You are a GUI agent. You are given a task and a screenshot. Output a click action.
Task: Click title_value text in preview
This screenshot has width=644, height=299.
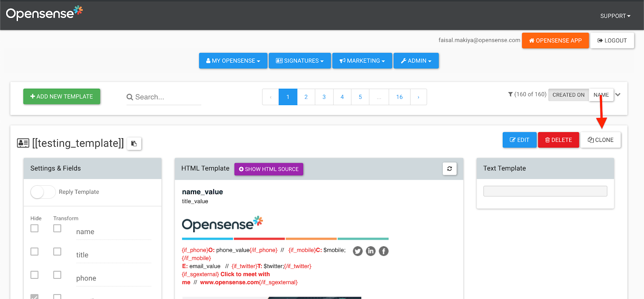[x=195, y=201]
